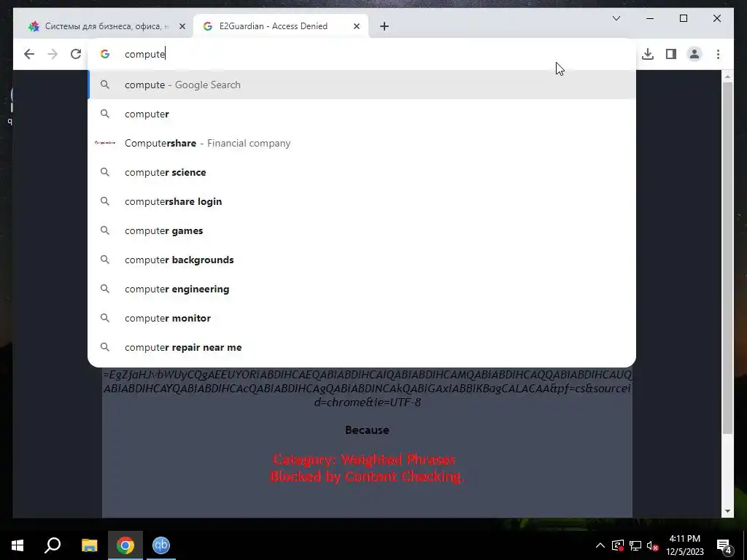
Task: Click 'Blocked by Content Checking.' text
Action: coord(367,476)
